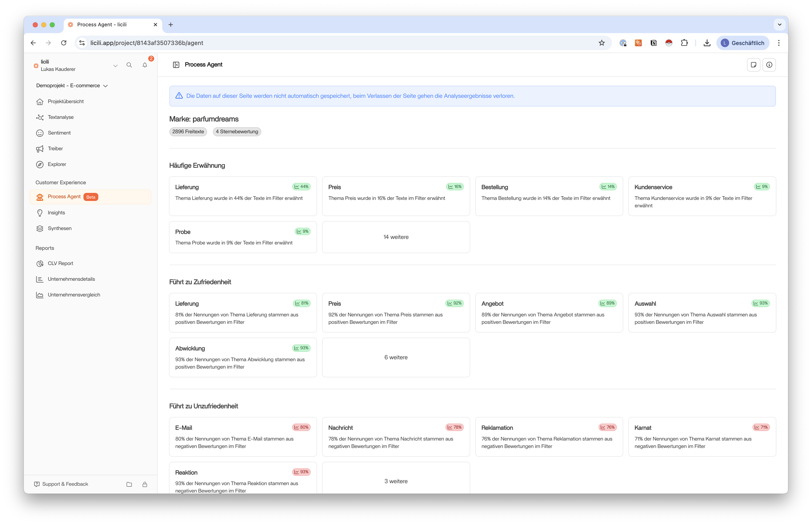Click the folder icon in sidebar footer

tap(129, 484)
